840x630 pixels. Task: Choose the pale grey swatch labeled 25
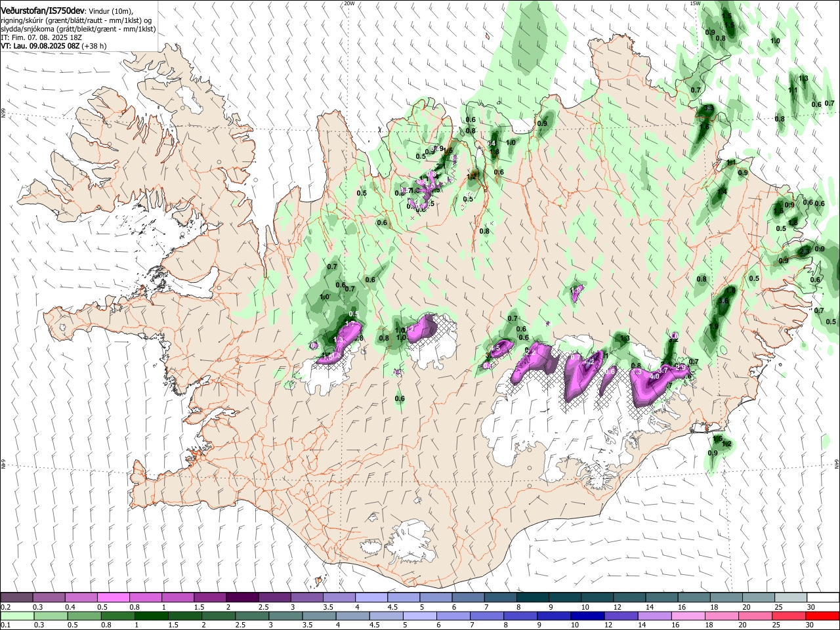[x=790, y=597]
